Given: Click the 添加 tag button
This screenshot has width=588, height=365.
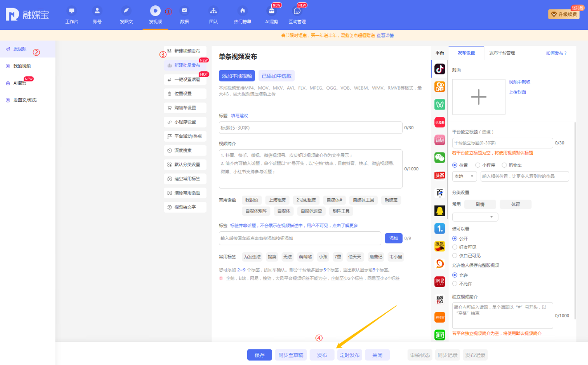Looking at the screenshot, I should click(x=394, y=238).
